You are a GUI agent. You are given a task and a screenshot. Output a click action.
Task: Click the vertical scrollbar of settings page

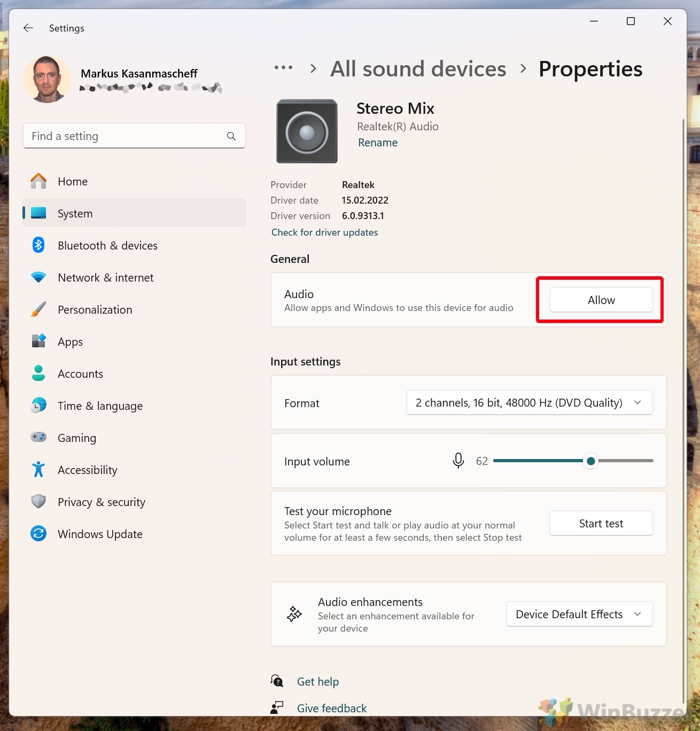click(x=683, y=411)
